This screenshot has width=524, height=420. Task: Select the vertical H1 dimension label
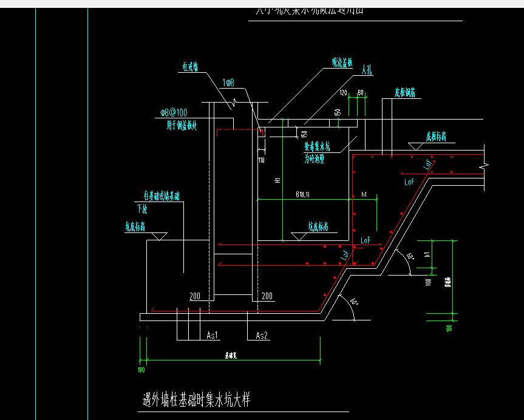pos(277,180)
